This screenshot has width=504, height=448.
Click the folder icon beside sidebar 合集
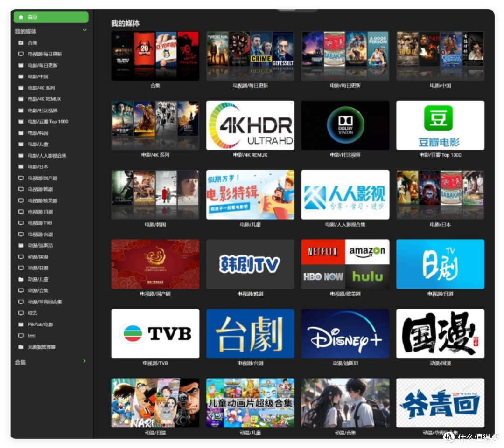pos(21,43)
